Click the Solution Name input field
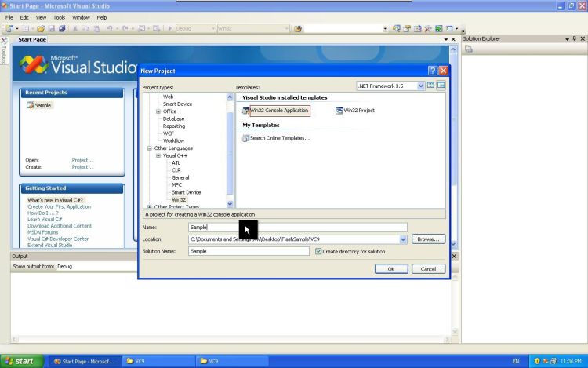Viewport: 588px width, 368px height. point(249,251)
